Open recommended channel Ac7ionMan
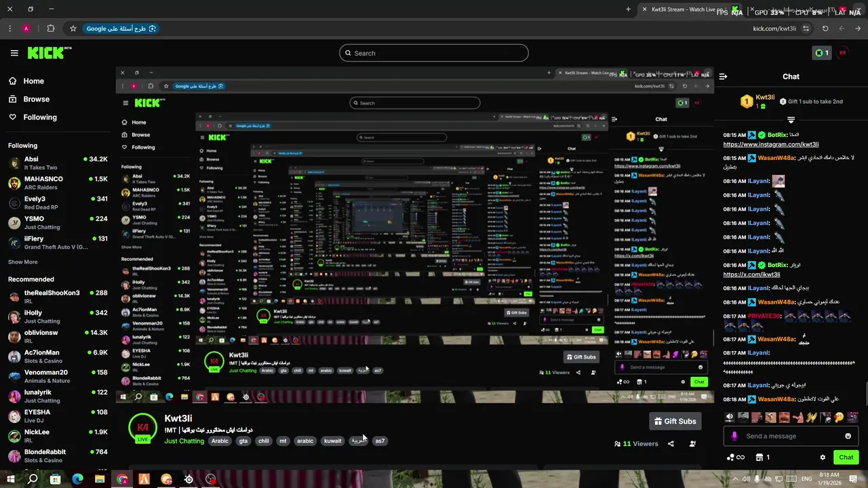The image size is (868, 488). coord(58,357)
